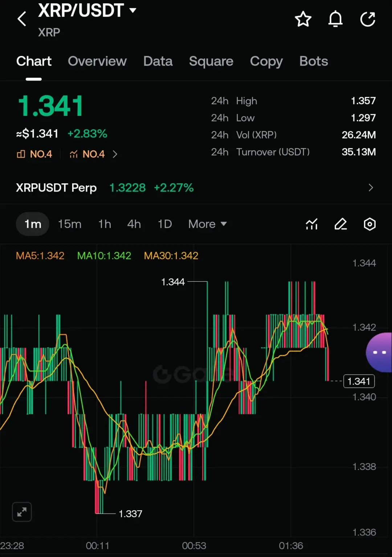Tap the MA5:1.342 indicator label
The image size is (392, 557).
[x=40, y=256]
